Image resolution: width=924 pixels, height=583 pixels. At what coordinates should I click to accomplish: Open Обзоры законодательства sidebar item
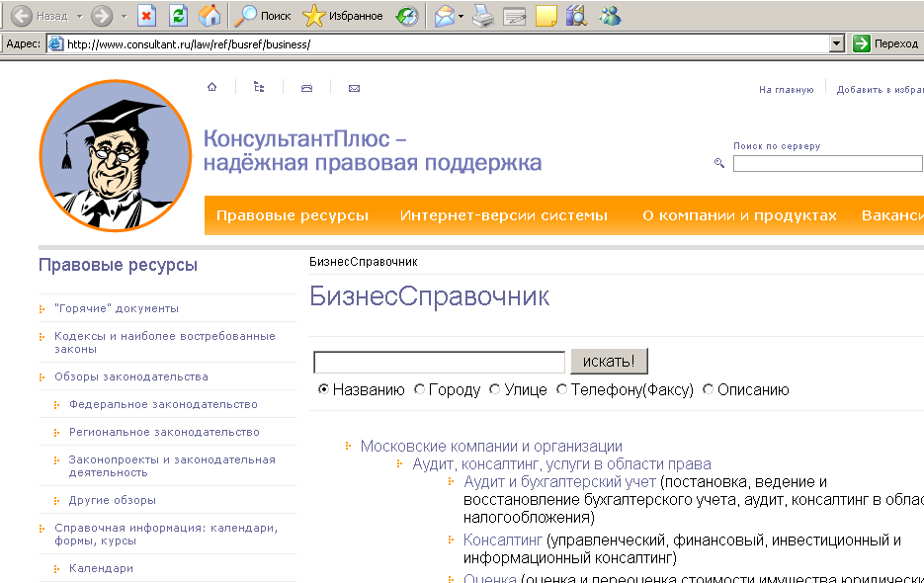coord(131,376)
